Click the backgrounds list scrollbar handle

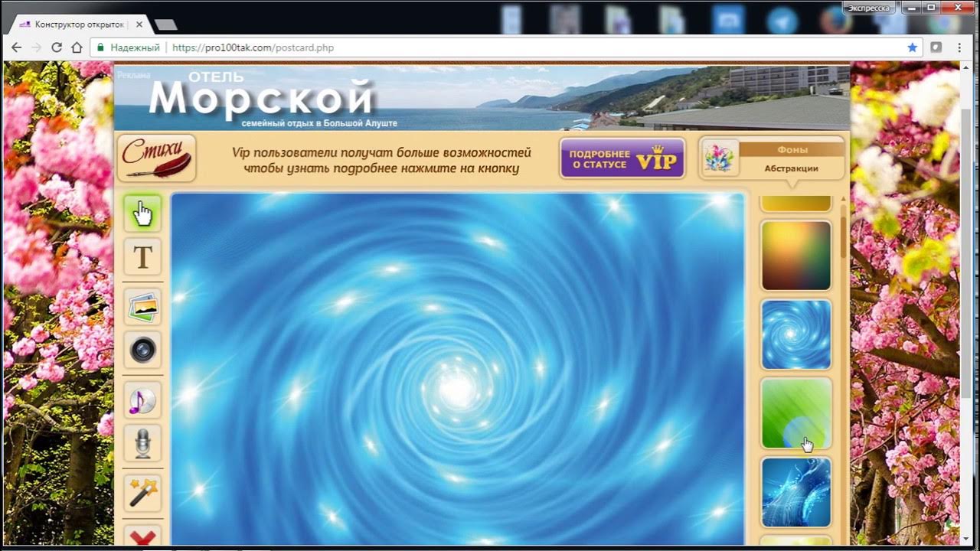coord(843,236)
